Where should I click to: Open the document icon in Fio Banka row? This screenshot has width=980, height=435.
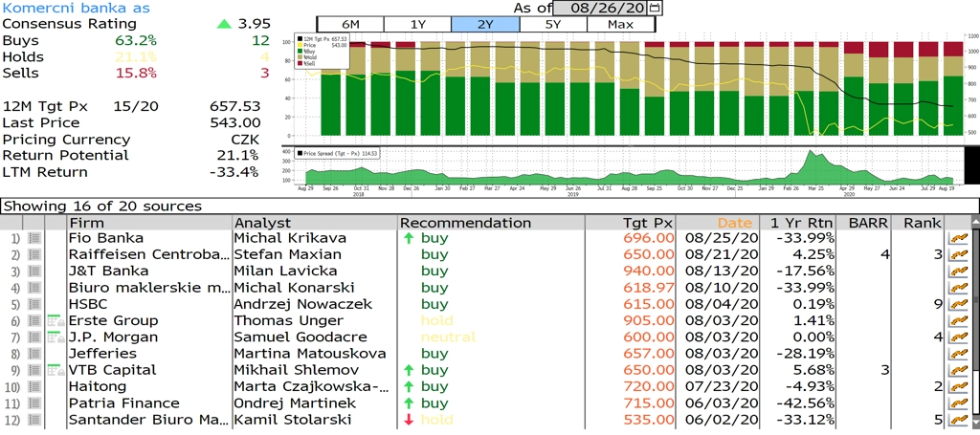[34, 238]
